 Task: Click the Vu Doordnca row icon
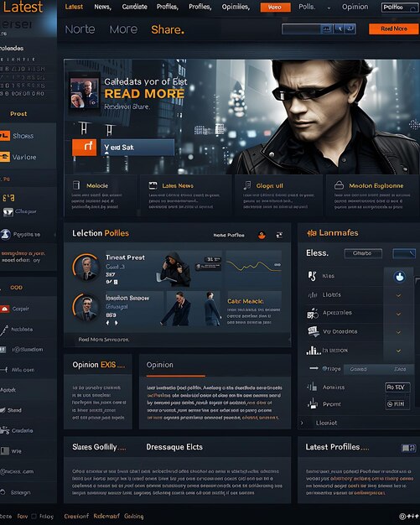coord(314,331)
